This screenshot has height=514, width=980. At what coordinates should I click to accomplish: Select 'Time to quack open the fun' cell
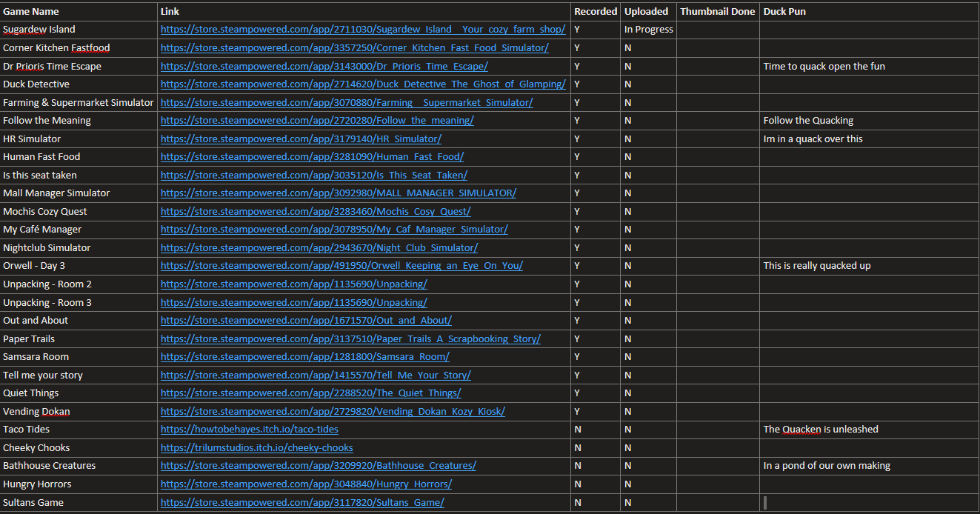824,67
